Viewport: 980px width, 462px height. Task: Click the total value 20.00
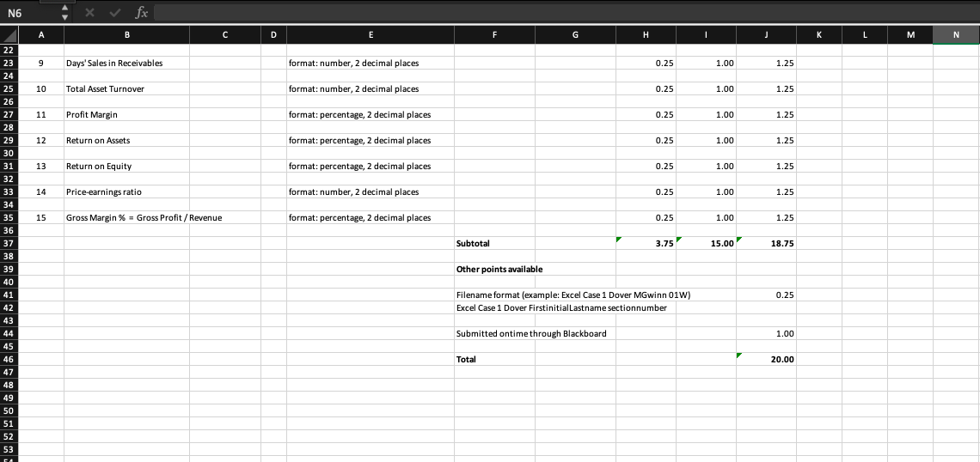click(767, 359)
